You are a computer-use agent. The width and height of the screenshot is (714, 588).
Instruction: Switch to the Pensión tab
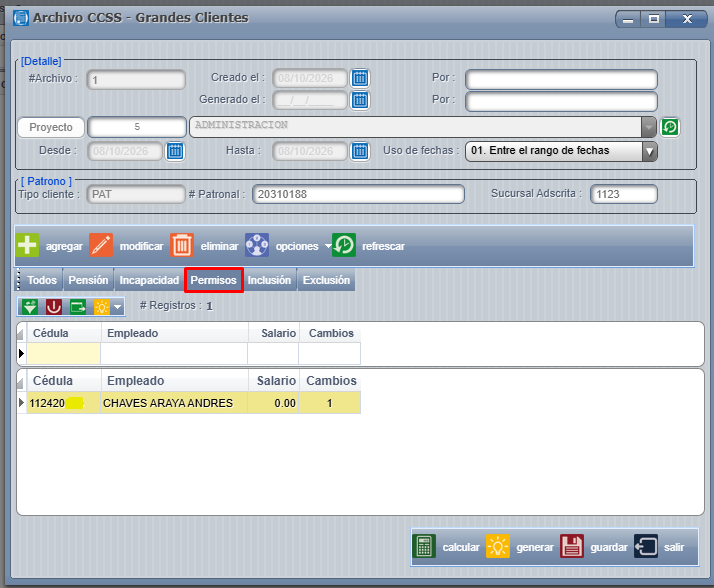[88, 280]
